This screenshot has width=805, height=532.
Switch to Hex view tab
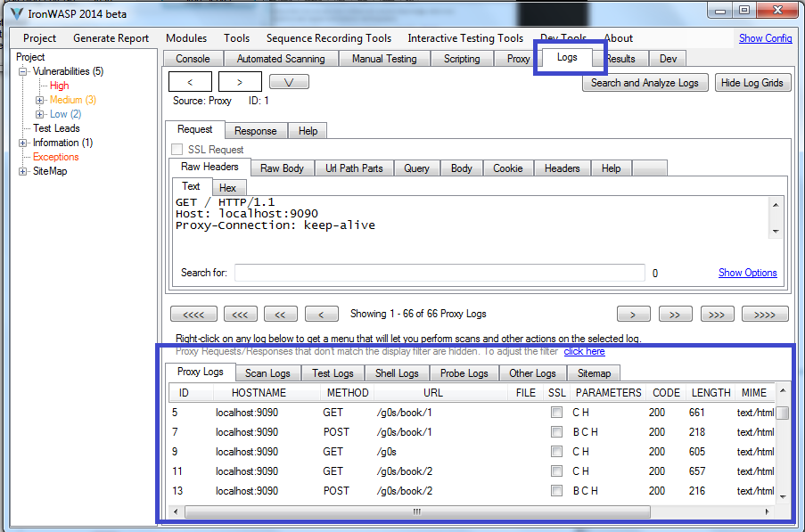[227, 188]
